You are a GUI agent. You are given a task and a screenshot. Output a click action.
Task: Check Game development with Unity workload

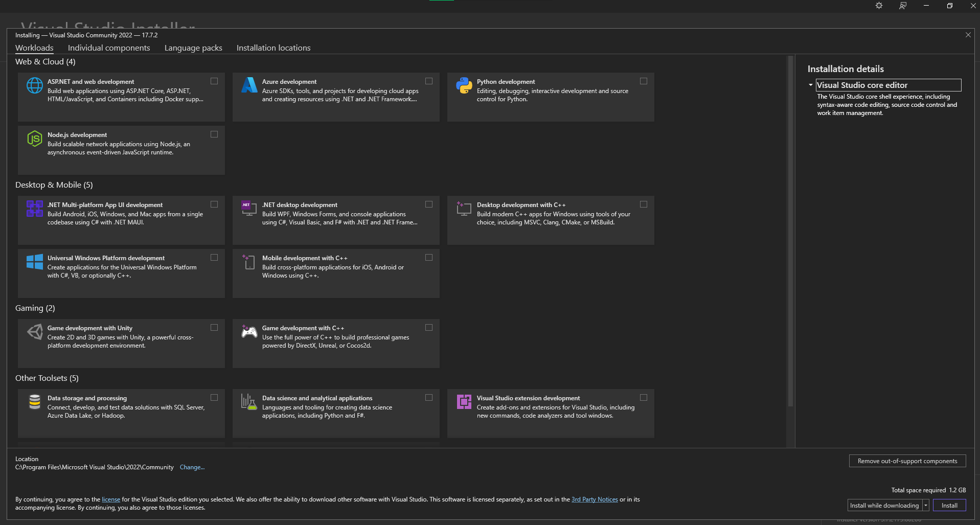tap(214, 328)
